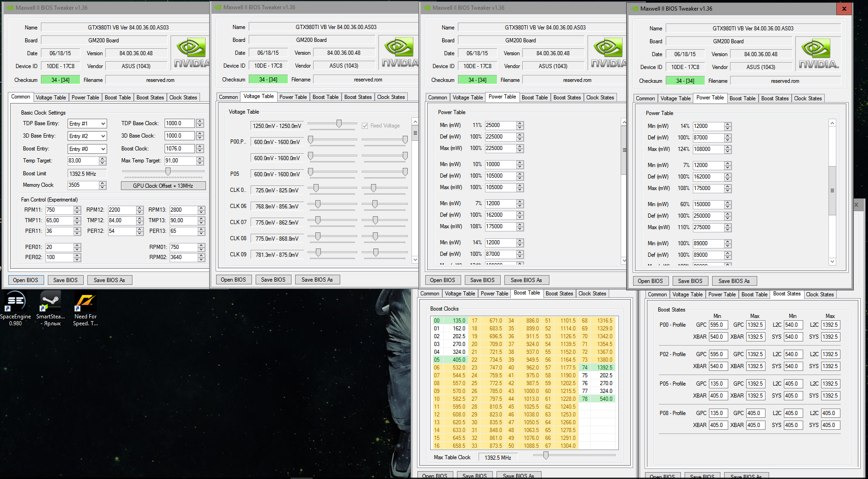Click the TDP Base Clock spinner arrows
868x479 pixels.
[200, 123]
